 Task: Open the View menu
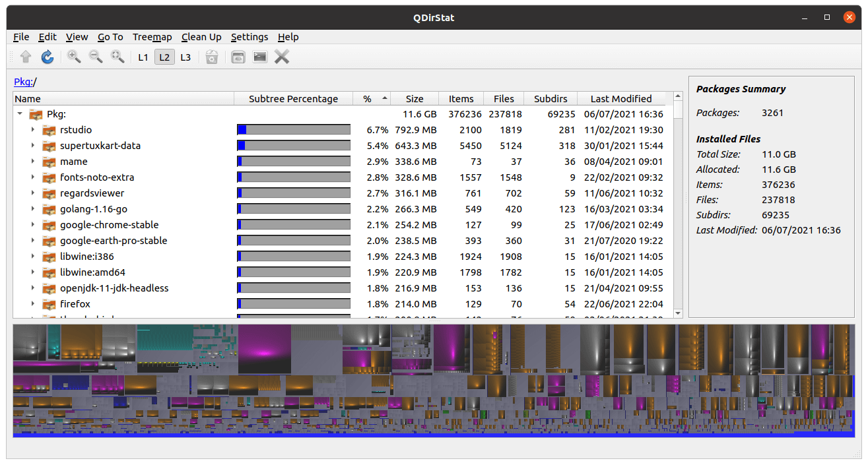77,37
